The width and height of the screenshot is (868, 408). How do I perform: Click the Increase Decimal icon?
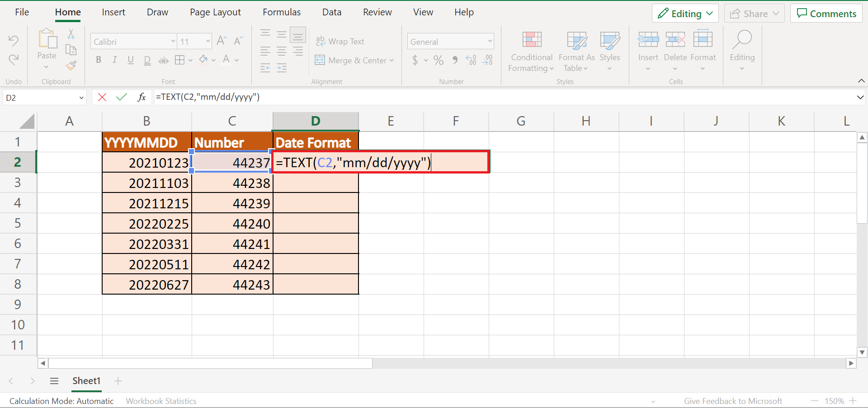click(x=471, y=60)
